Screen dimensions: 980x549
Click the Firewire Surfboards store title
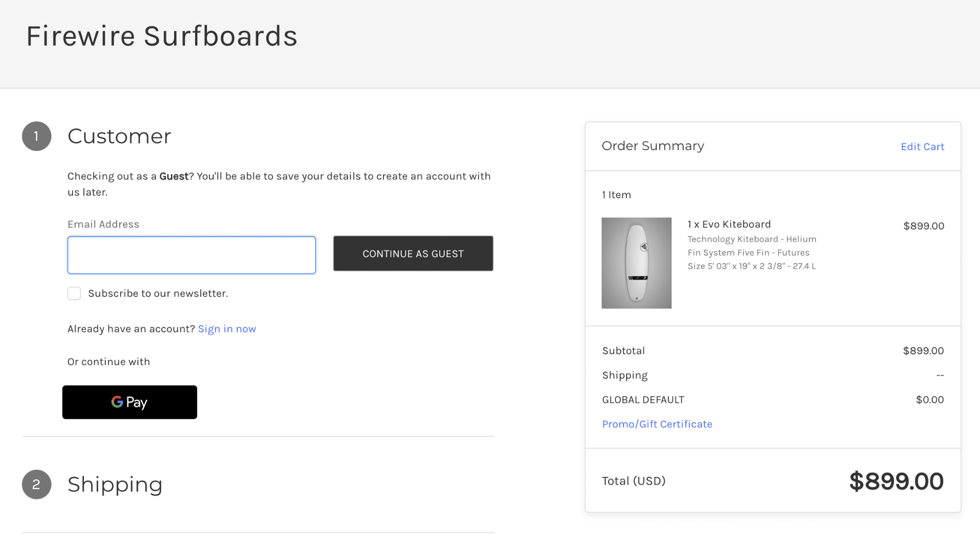pos(162,36)
